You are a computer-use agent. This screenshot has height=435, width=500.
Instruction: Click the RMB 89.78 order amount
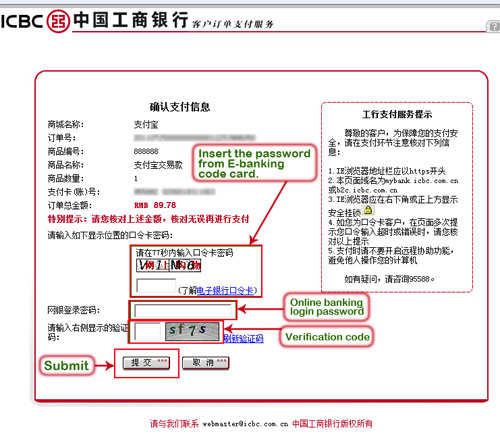pyautogui.click(x=155, y=205)
